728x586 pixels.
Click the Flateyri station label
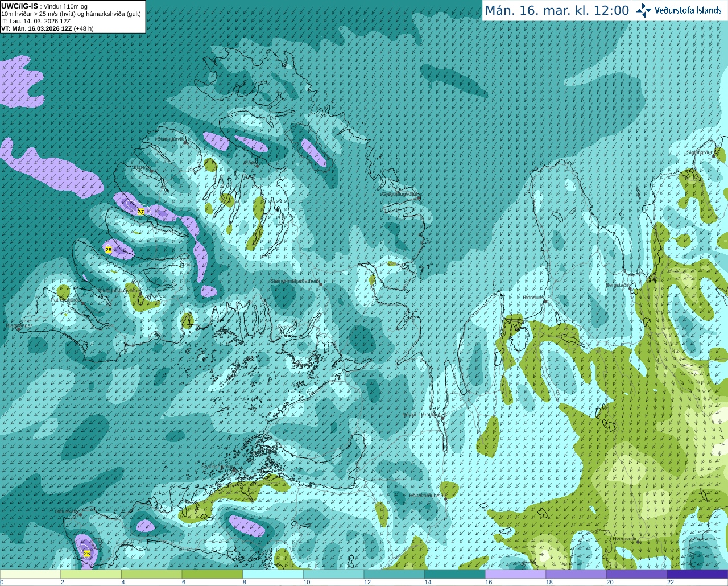(x=142, y=167)
